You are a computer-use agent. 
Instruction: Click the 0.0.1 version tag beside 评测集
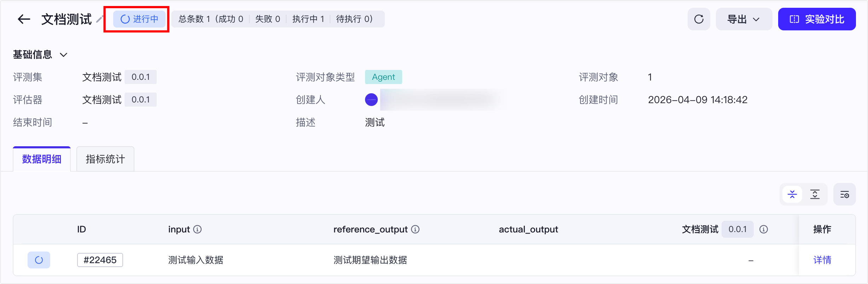point(140,77)
